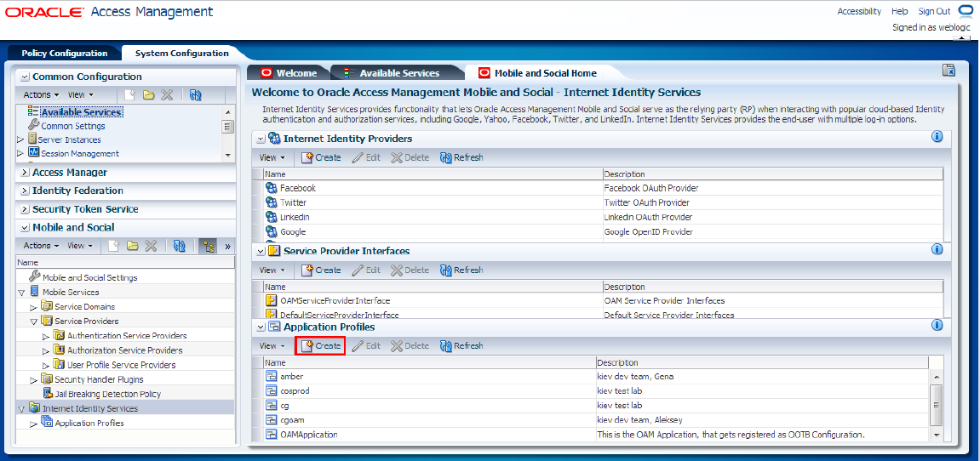Click the close-tab icon at right of tab bar
Image resolution: width=980 pixels, height=461 pixels.
pyautogui.click(x=948, y=71)
